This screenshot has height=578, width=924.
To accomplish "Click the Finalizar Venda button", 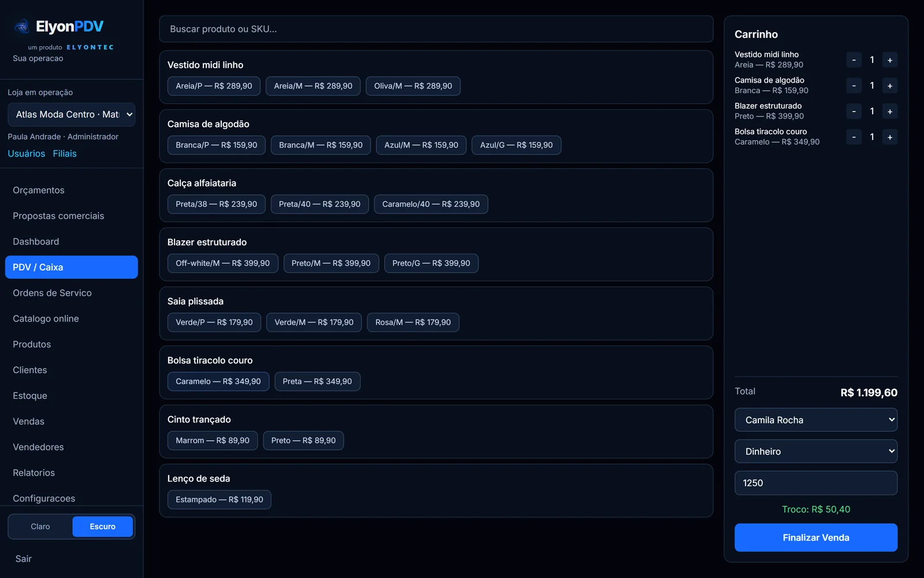I will click(x=815, y=538).
